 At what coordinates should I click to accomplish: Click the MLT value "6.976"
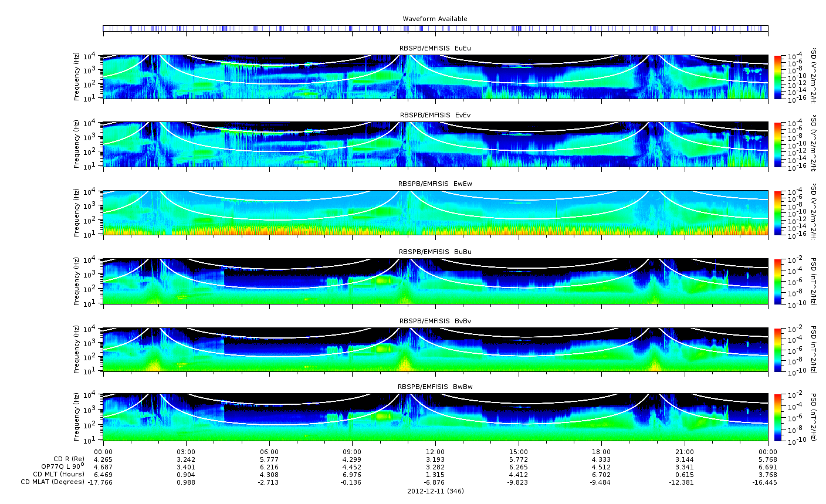coord(352,475)
